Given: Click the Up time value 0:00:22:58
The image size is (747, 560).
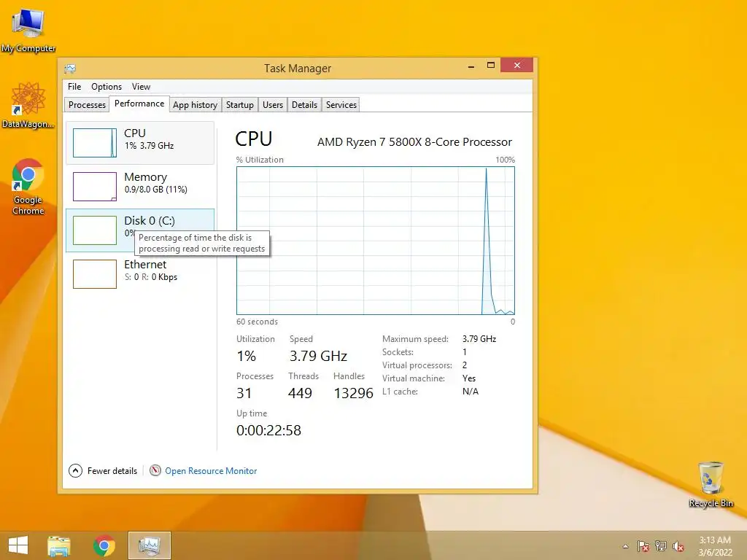Looking at the screenshot, I should point(268,430).
